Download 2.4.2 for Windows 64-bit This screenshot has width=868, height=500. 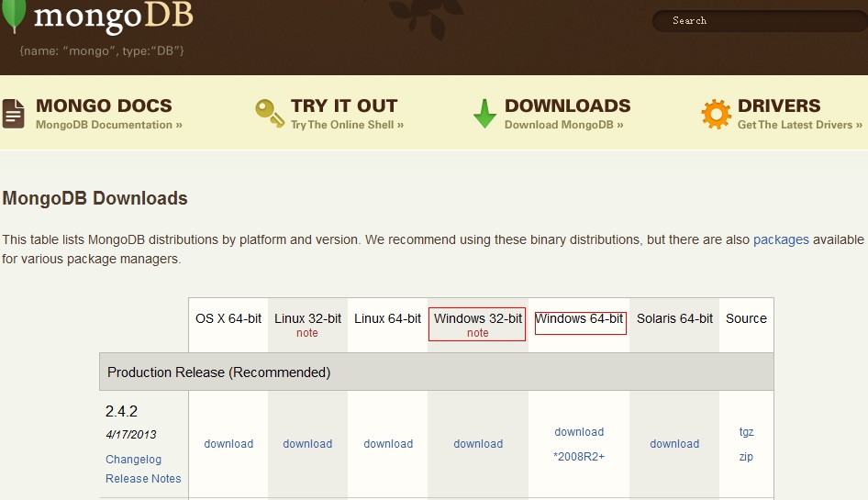pyautogui.click(x=579, y=432)
